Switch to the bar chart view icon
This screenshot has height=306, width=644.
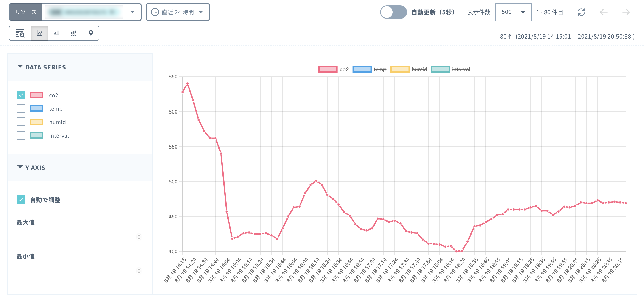click(57, 33)
